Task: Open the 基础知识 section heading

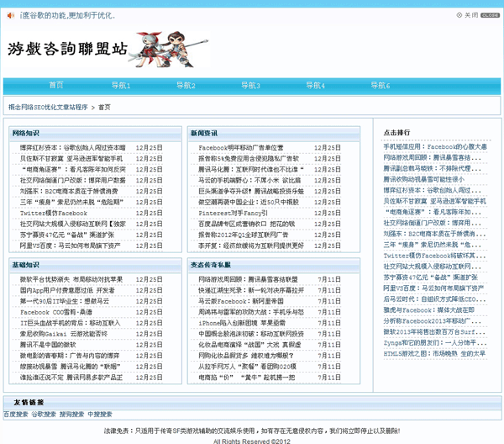Action: pos(25,264)
